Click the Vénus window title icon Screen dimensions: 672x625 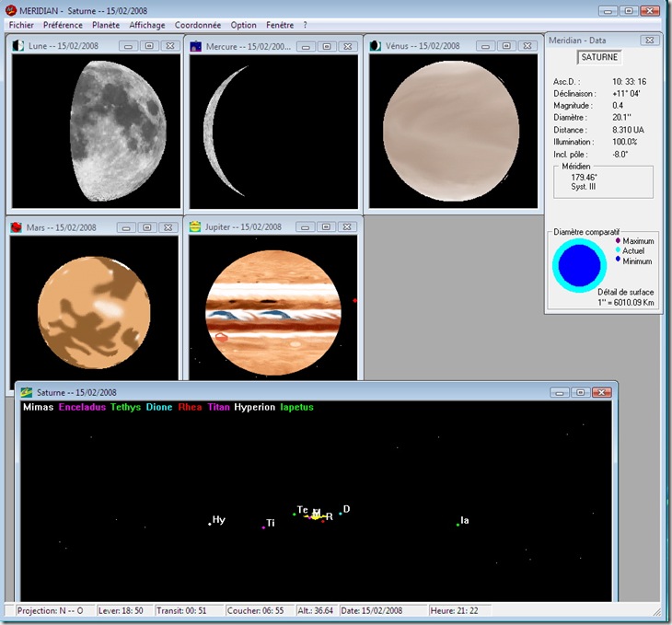click(376, 45)
